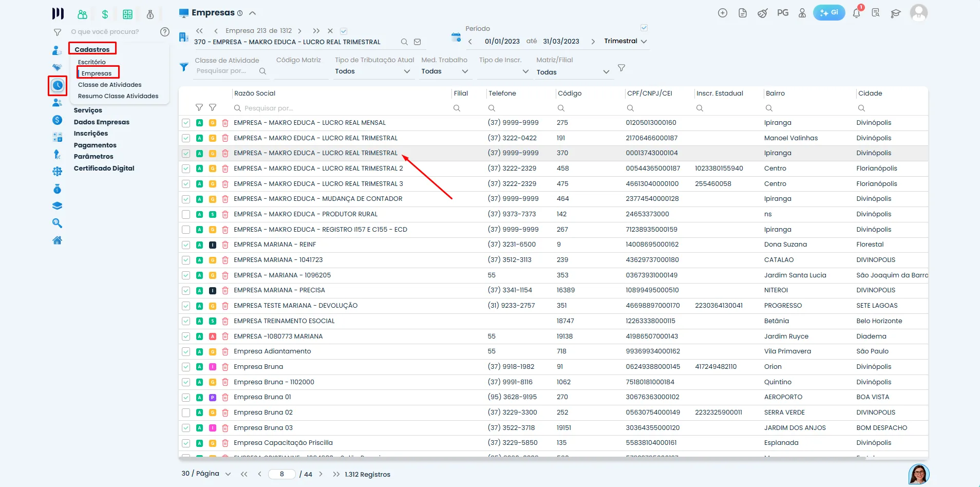Select Classe de Atividades menu item
Image resolution: width=980 pixels, height=487 pixels.
point(110,85)
